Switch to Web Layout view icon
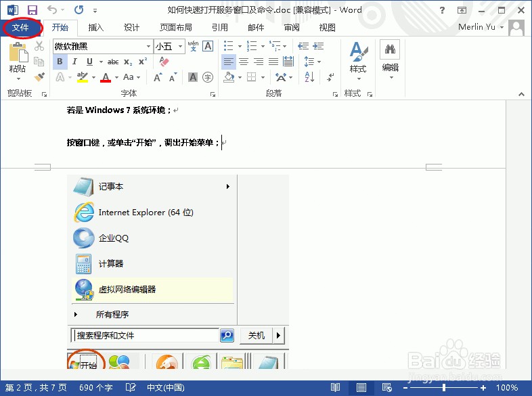This screenshot has width=532, height=396. point(386,387)
